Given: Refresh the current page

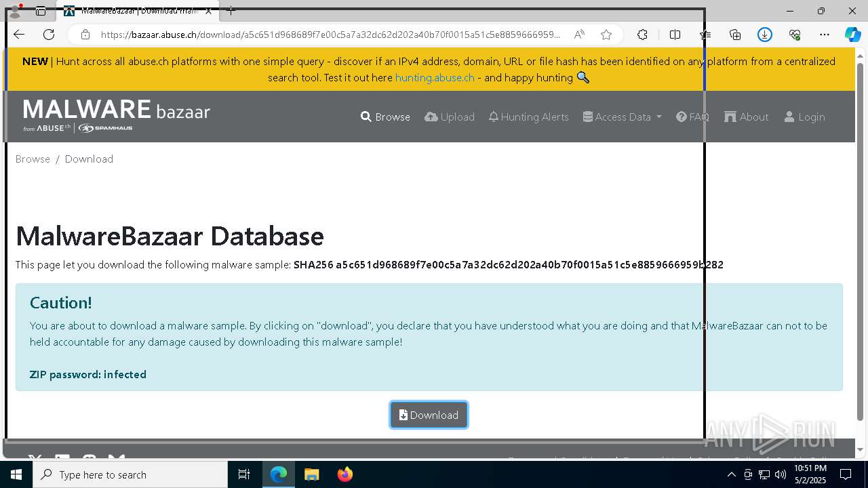Looking at the screenshot, I should coord(49,35).
